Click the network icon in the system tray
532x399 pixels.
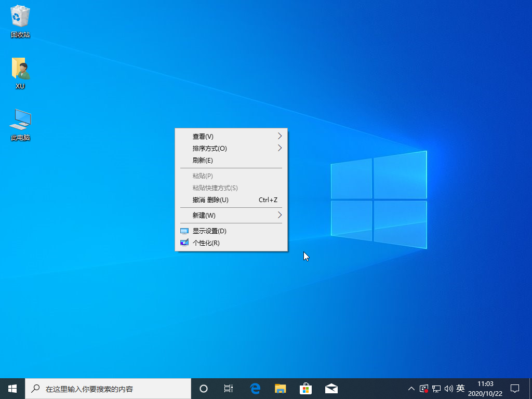click(x=435, y=389)
